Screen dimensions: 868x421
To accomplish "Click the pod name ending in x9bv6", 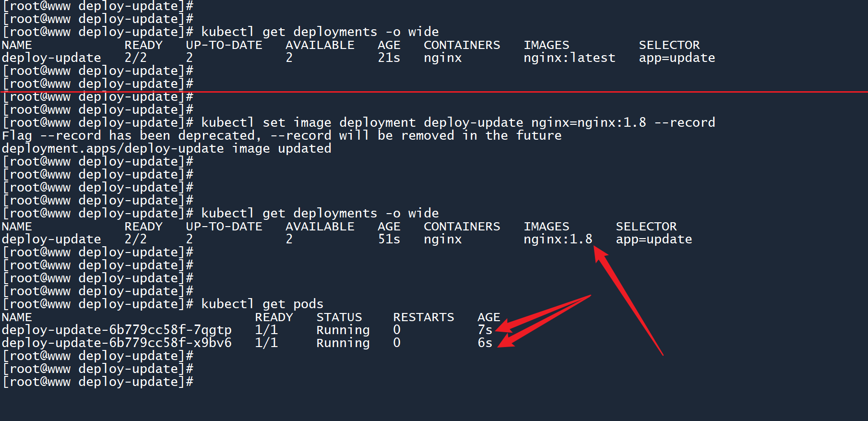I will (x=117, y=343).
